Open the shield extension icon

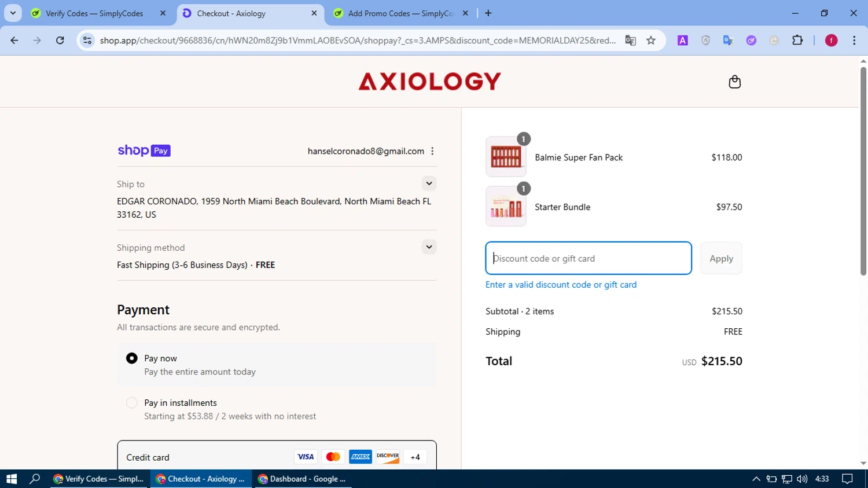(705, 40)
